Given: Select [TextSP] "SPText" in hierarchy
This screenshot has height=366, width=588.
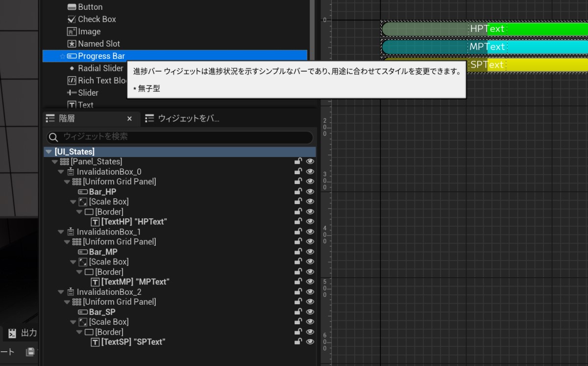Looking at the screenshot, I should click(x=128, y=342).
